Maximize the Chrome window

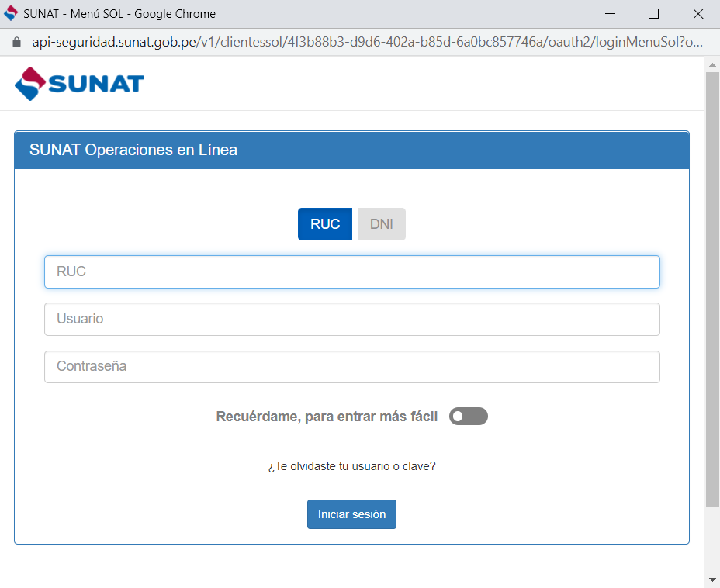653,14
